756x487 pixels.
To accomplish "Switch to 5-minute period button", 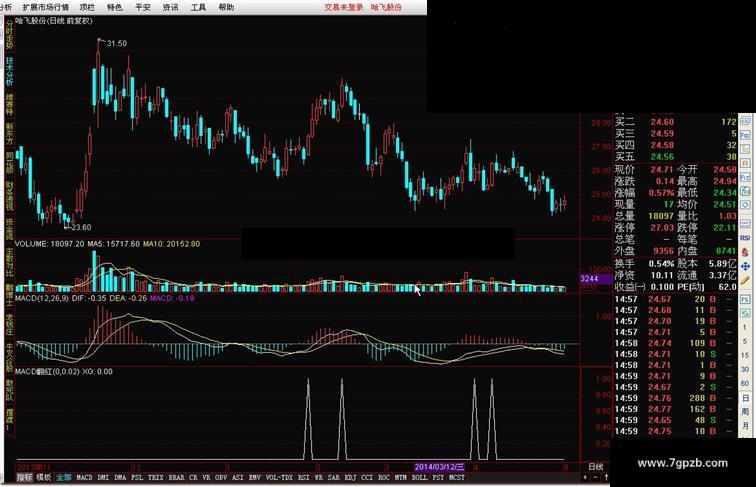I will pos(745,341).
